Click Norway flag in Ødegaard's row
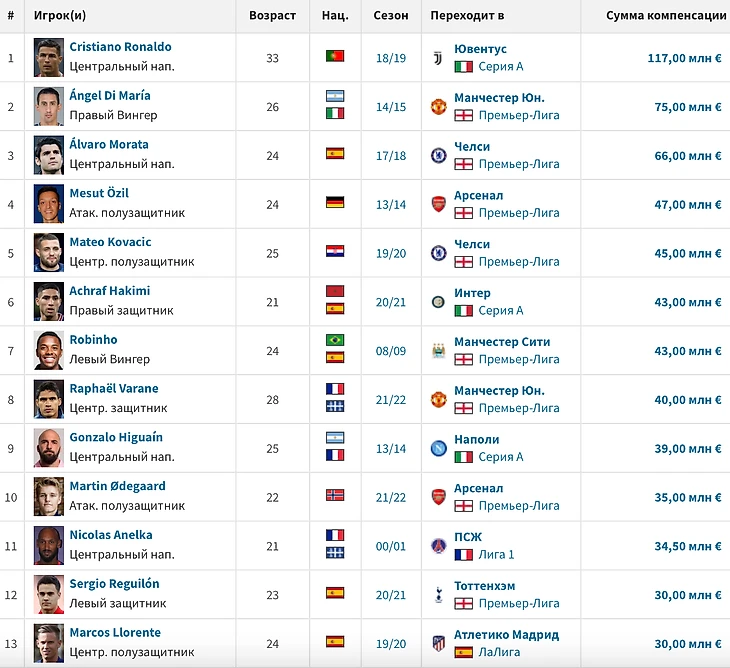Viewport: 730px width, 668px height. [335, 496]
